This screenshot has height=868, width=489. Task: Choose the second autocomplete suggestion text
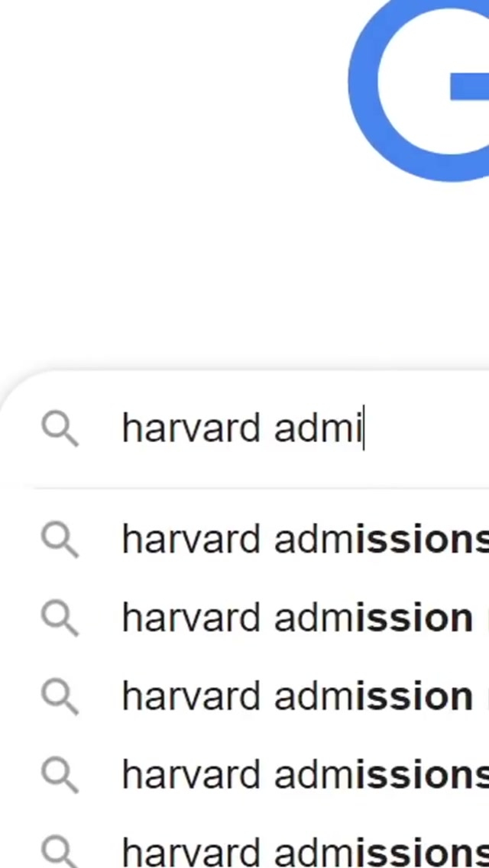coord(296,618)
